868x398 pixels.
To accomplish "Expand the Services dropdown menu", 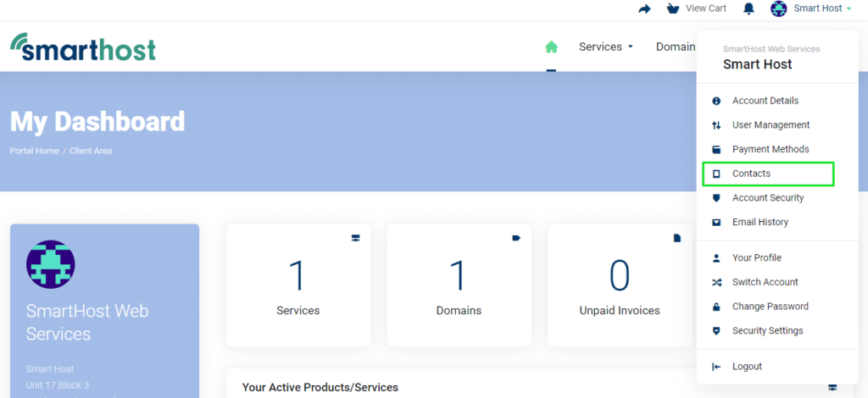I will coord(605,47).
